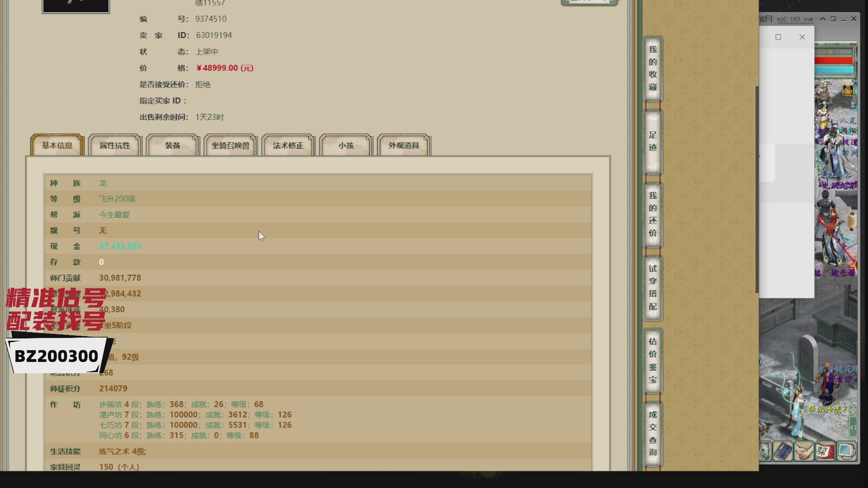Open the 法术修正 tab
This screenshot has width=868, height=488.
point(288,145)
